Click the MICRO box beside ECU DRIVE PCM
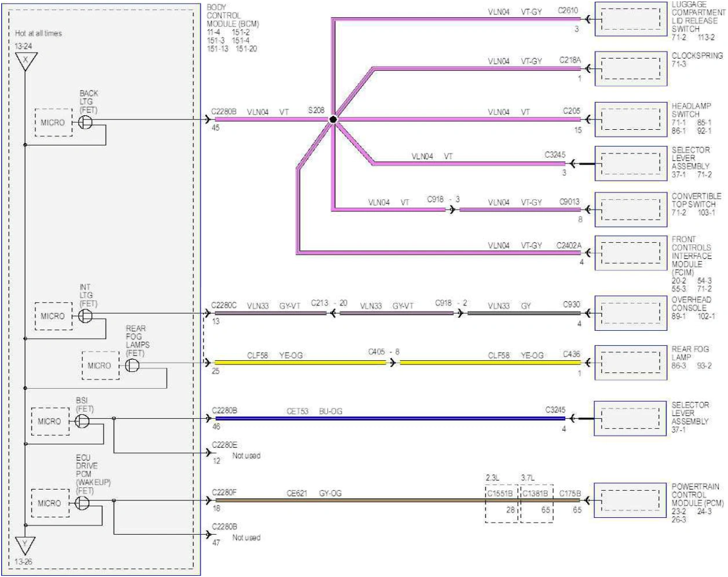Image resolution: width=728 pixels, height=577 pixels. (x=50, y=503)
